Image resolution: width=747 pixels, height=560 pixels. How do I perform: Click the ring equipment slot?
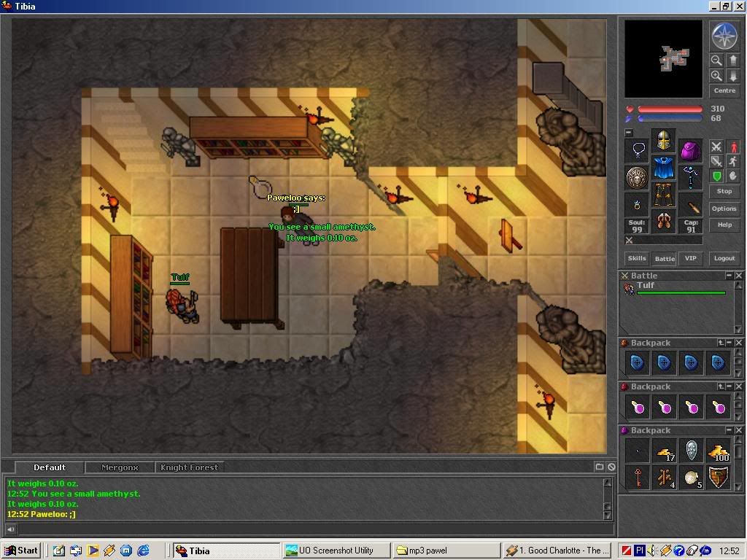(637, 205)
